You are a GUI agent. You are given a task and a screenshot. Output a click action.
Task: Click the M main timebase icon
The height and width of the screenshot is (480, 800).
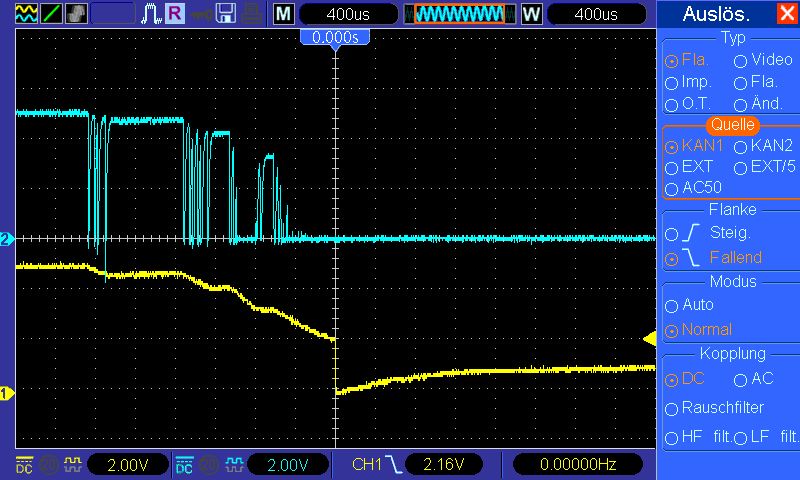(284, 14)
